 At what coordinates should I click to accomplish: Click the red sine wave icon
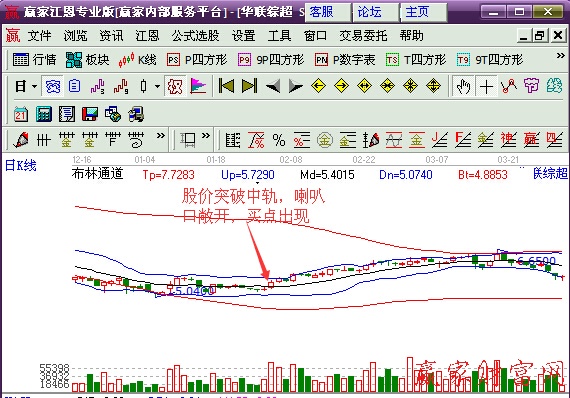click(394, 140)
